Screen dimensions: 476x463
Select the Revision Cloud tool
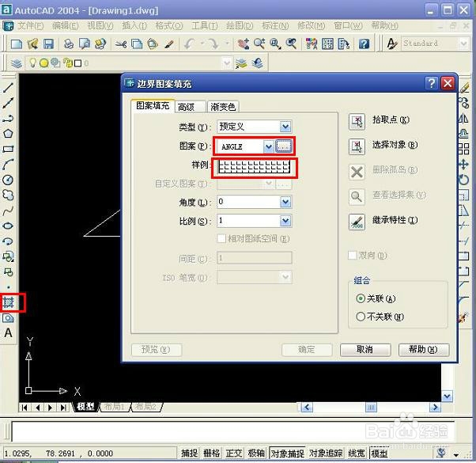[x=8, y=195]
